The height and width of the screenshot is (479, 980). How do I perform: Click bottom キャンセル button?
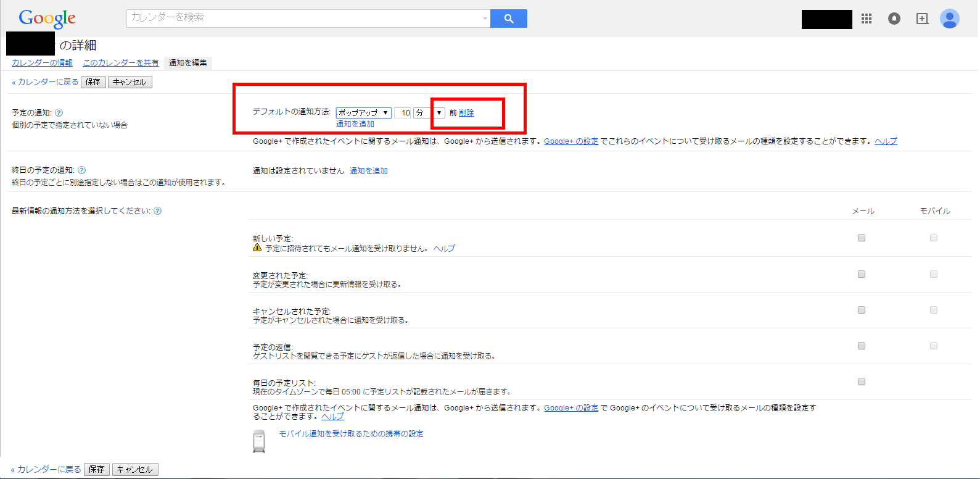pyautogui.click(x=135, y=469)
